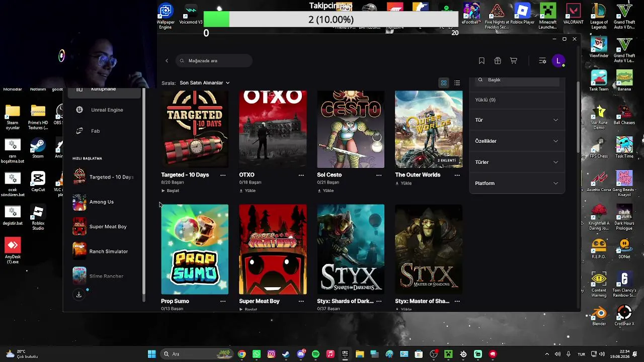Open the Styx: Master of Shadows cover

point(429,249)
